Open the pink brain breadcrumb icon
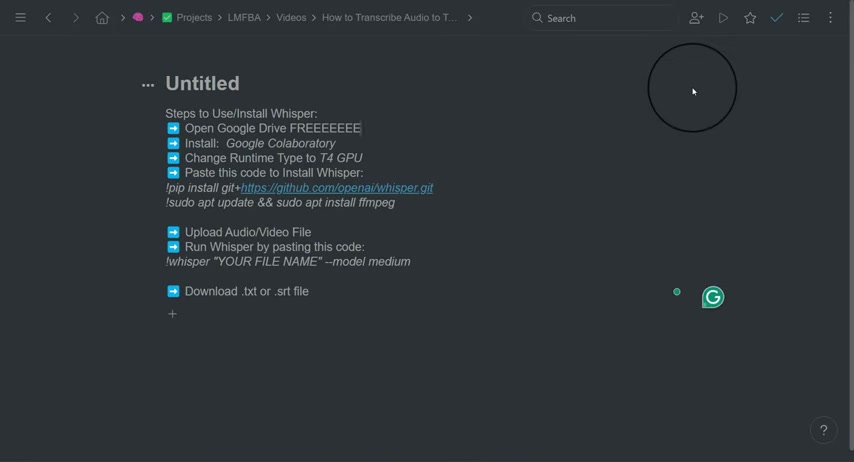This screenshot has height=462, width=854. (x=138, y=17)
